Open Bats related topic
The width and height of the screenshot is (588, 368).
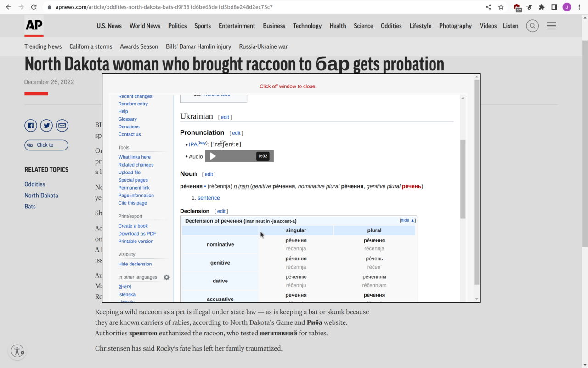coord(30,206)
